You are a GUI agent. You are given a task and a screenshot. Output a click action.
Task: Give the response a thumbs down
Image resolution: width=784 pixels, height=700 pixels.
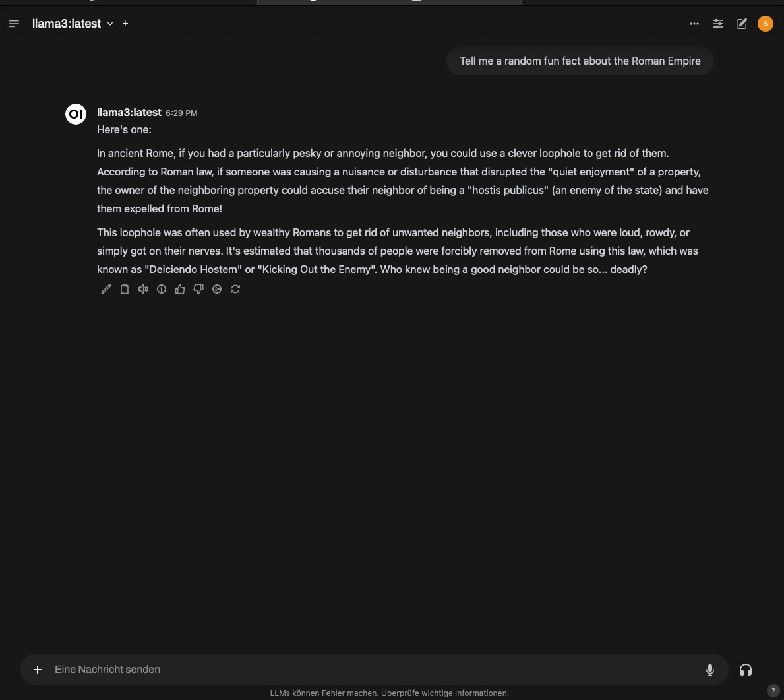[198, 289]
